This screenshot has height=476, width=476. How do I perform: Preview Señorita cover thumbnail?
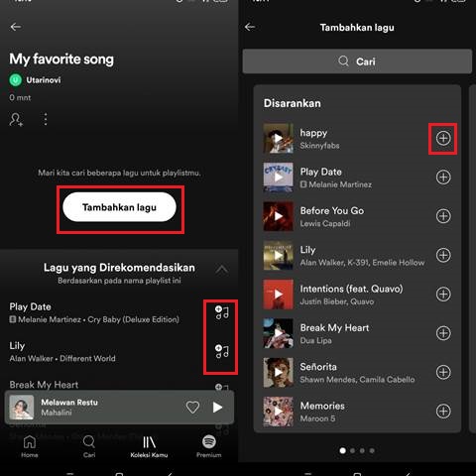279,372
